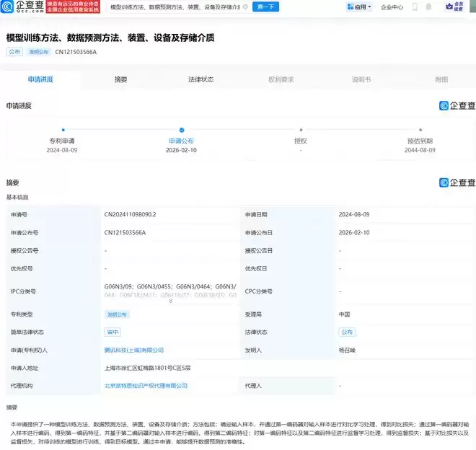Expand the 应用 dropdown menu

tap(370, 7)
